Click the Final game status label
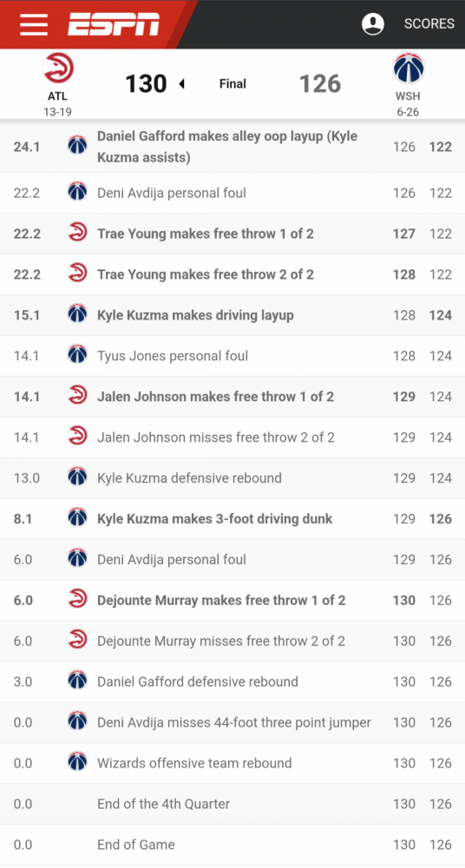The image size is (465, 868). (x=232, y=84)
